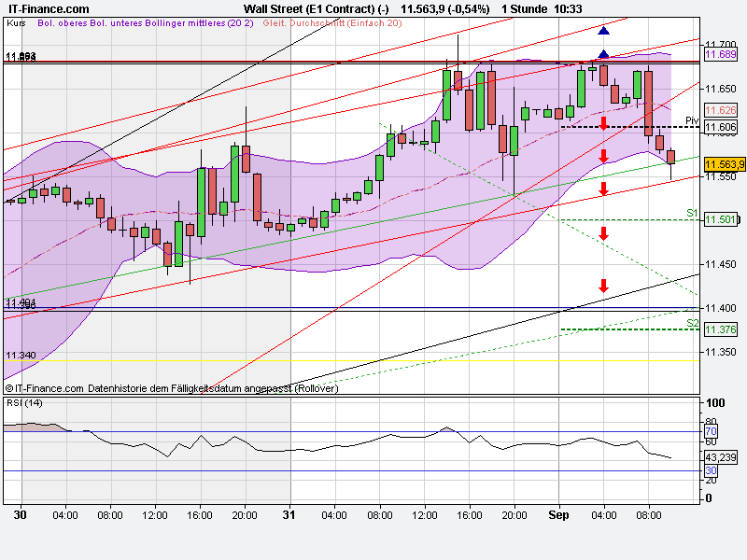747x560 pixels.
Task: Click the blue 11.689 price marker
Action: (719, 55)
